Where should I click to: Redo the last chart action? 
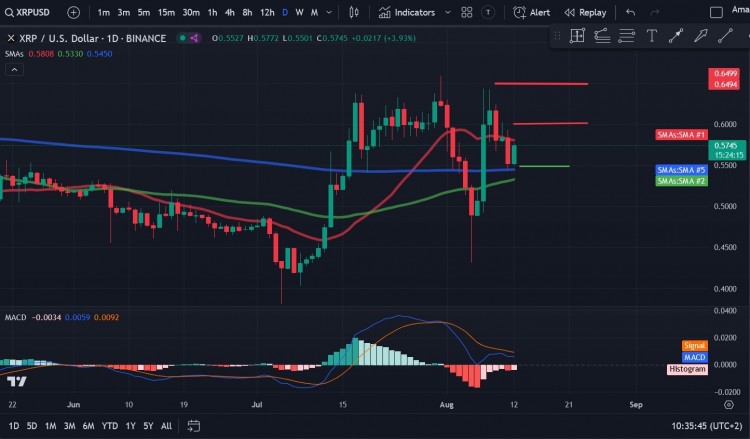(x=654, y=12)
